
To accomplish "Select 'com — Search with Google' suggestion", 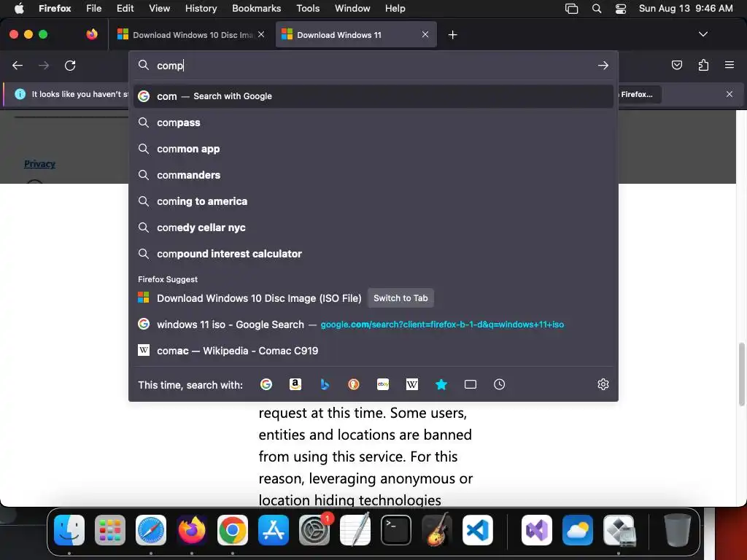I will coord(373,96).
